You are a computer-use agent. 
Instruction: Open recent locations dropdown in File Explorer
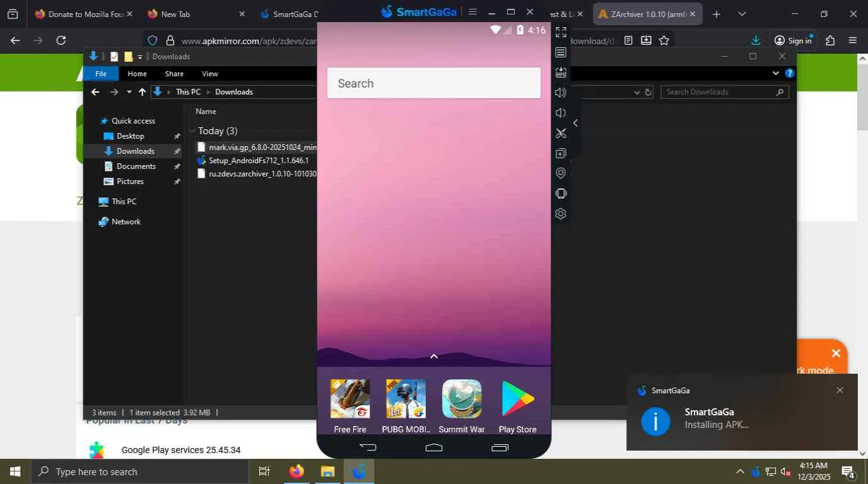coord(129,92)
